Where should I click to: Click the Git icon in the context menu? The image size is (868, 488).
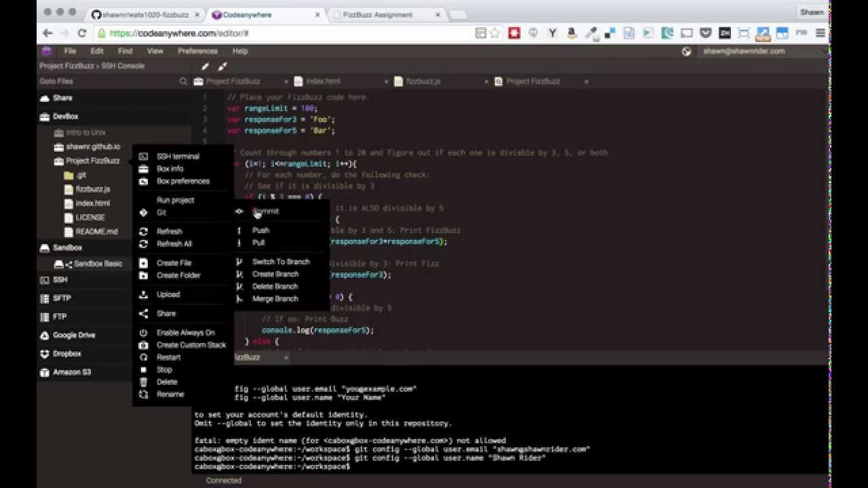point(143,212)
